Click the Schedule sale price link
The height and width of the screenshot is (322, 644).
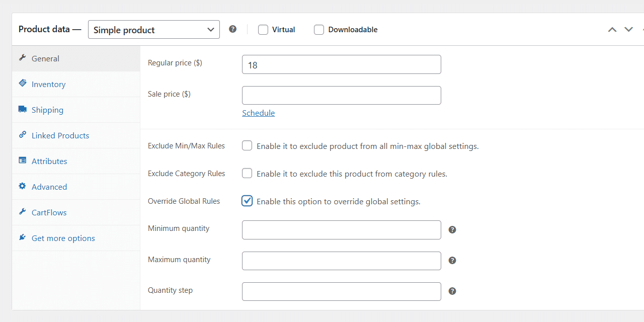coord(259,113)
